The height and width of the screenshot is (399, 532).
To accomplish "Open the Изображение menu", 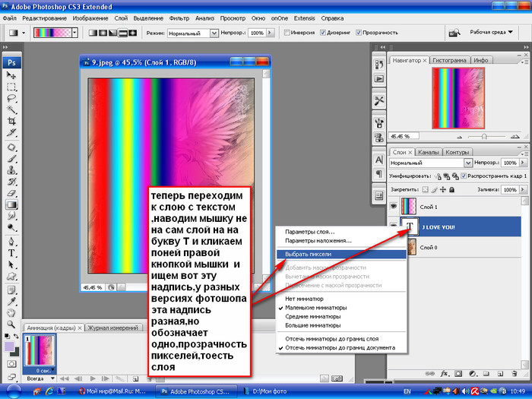I will [90, 18].
